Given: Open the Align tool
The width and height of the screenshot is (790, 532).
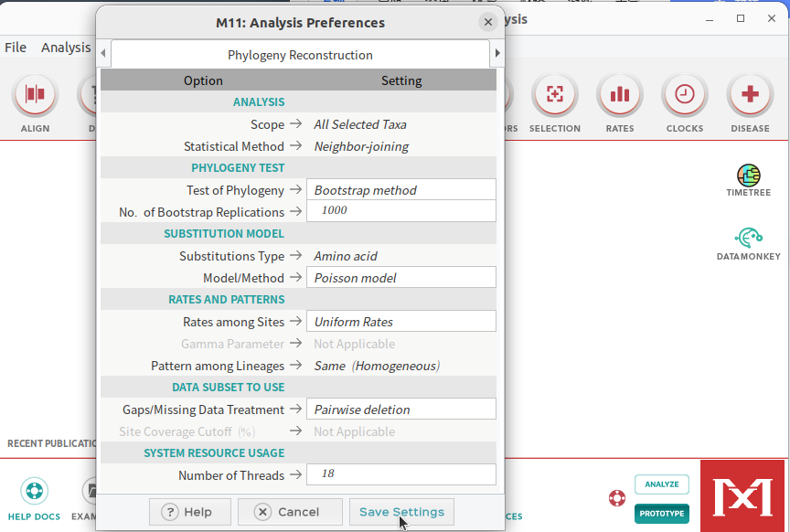Looking at the screenshot, I should click(35, 95).
